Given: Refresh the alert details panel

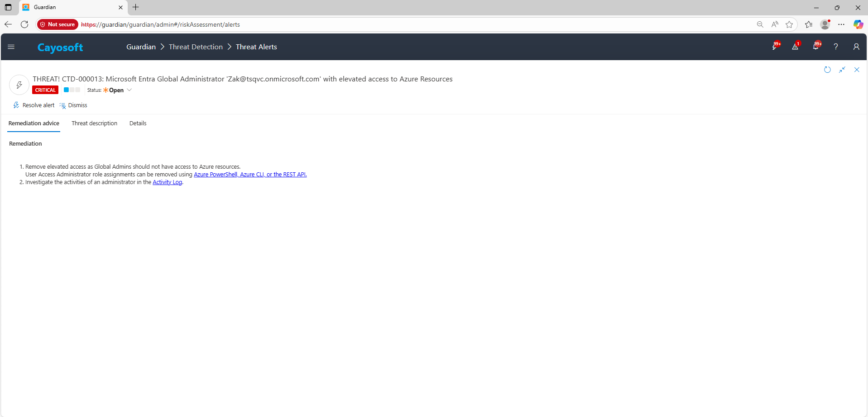Looking at the screenshot, I should (827, 70).
